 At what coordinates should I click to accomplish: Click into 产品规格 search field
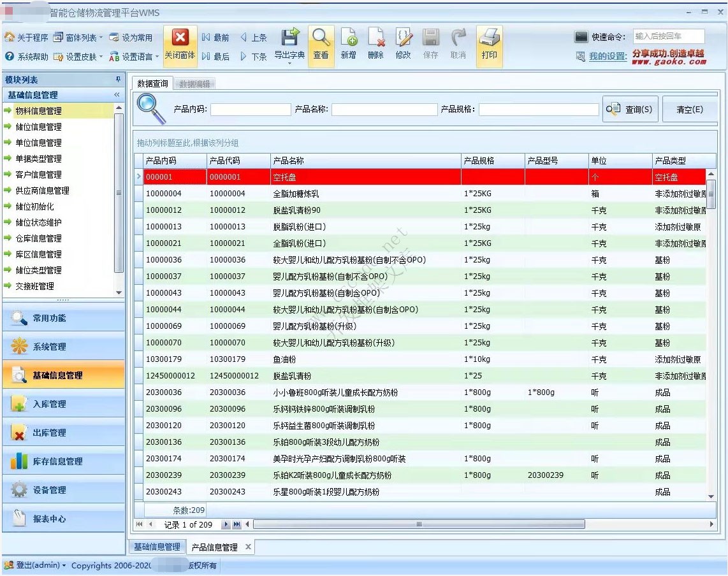click(x=539, y=110)
